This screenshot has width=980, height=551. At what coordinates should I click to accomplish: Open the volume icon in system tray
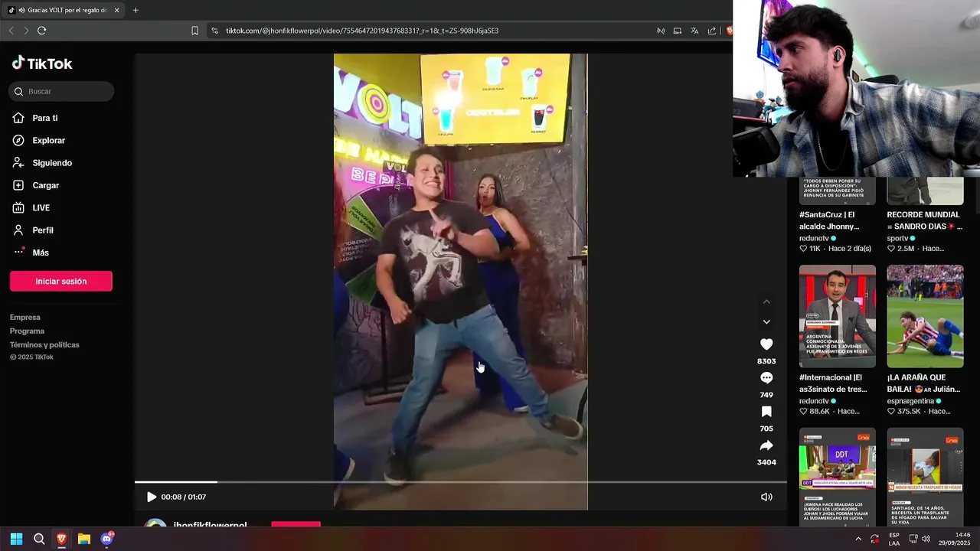coord(926,539)
